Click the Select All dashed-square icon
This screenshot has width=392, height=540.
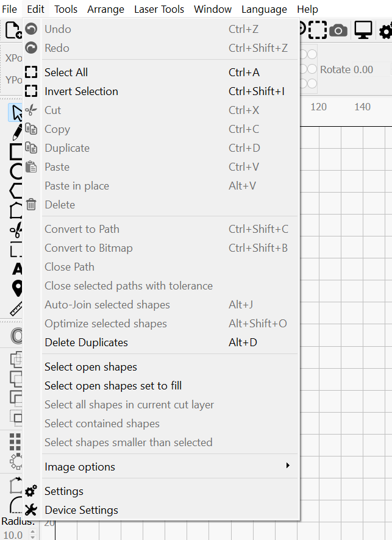pyautogui.click(x=31, y=73)
